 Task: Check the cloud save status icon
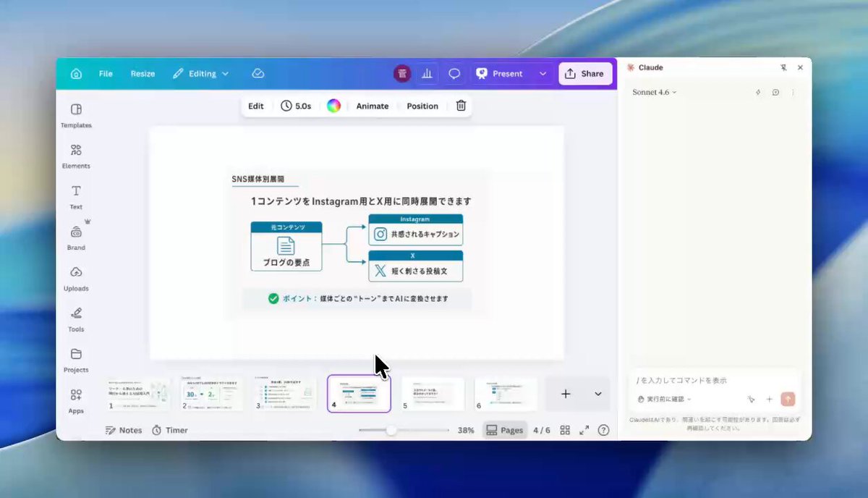coord(258,74)
